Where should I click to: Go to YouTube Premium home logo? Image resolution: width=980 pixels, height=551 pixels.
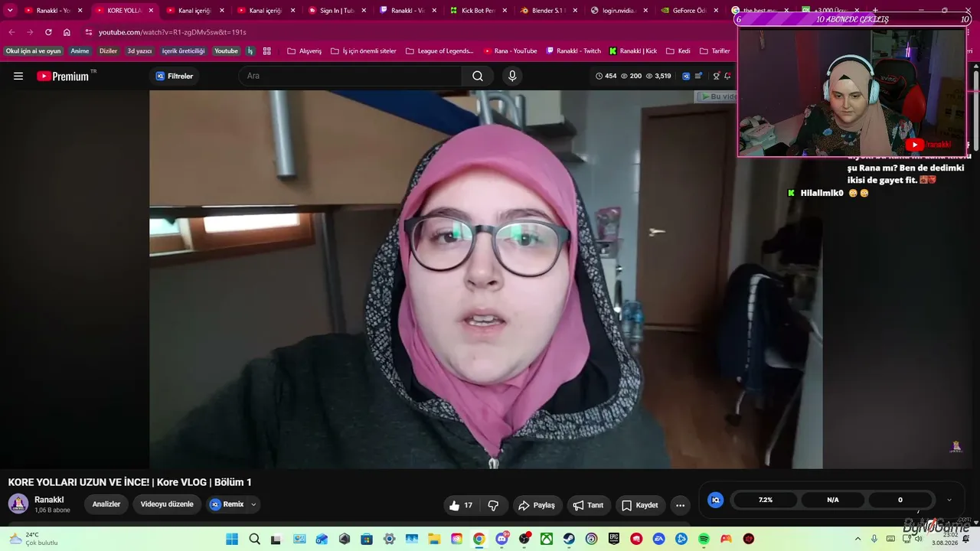[x=63, y=76]
